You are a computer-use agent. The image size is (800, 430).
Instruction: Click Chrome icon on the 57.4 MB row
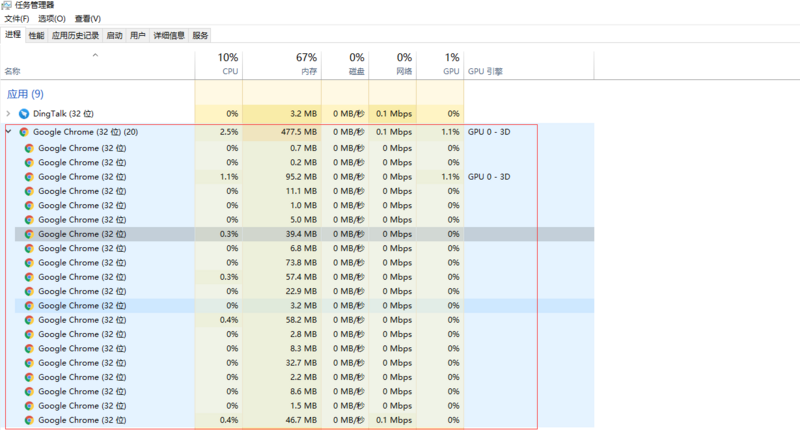[29, 277]
